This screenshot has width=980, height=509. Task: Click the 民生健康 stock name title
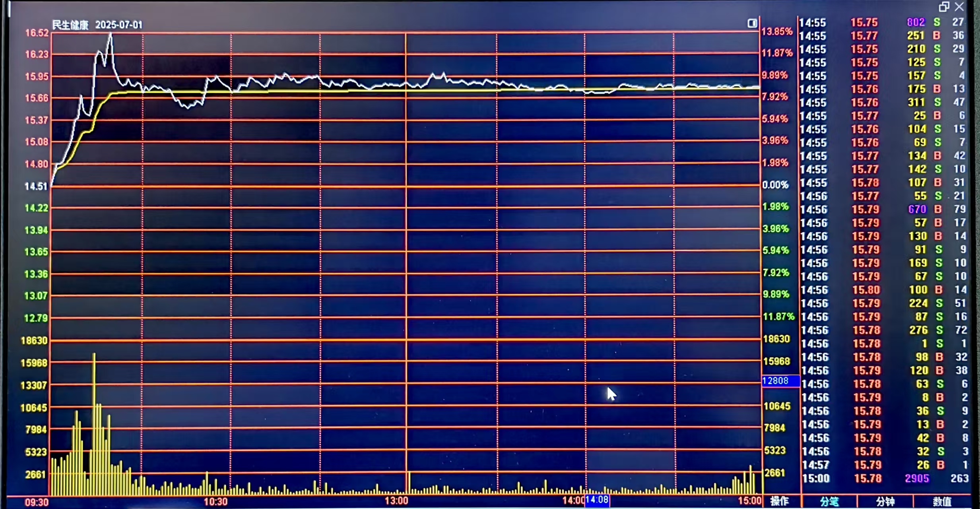click(x=70, y=25)
